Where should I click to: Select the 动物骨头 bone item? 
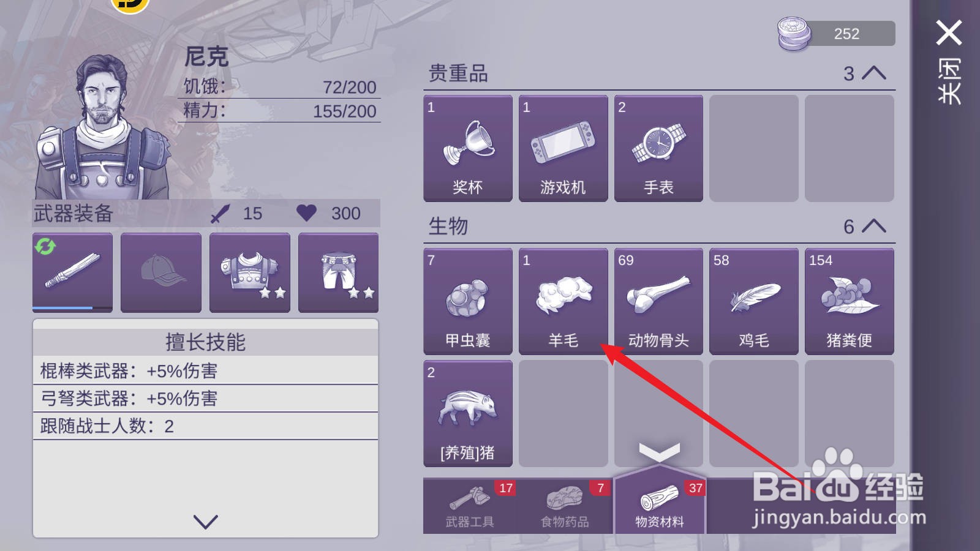pos(658,301)
